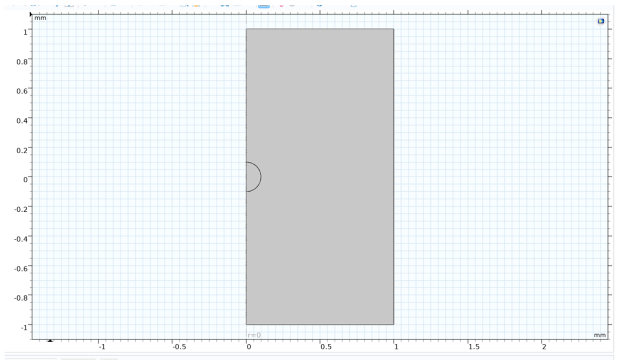Screen dimensions: 618x364
Task: Click the mm unit label at bottom-right
Action: [x=600, y=335]
